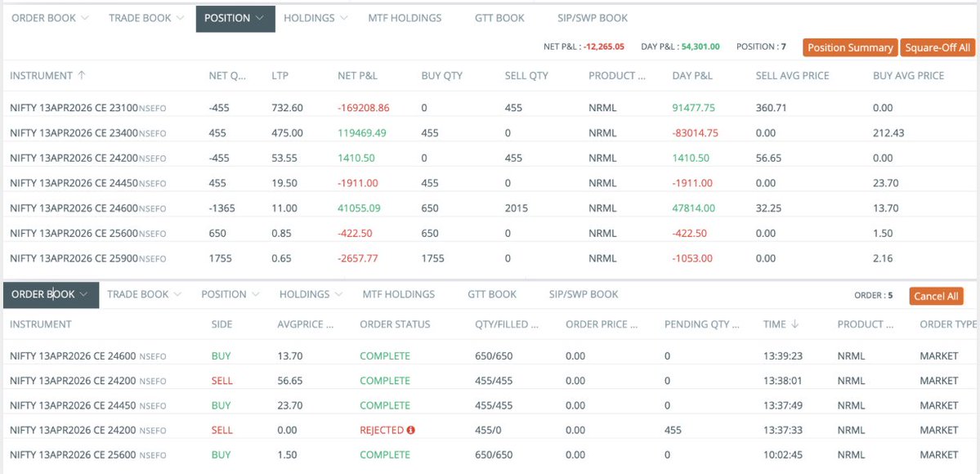Sort positions by NET P&L header
Screen dimensions: 980x474
point(357,76)
